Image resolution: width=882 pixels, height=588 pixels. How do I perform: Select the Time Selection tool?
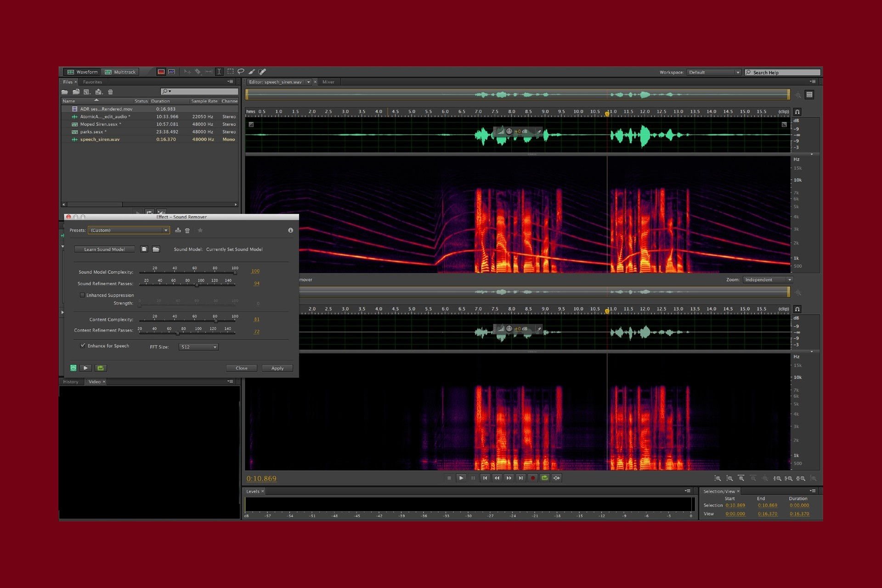220,72
